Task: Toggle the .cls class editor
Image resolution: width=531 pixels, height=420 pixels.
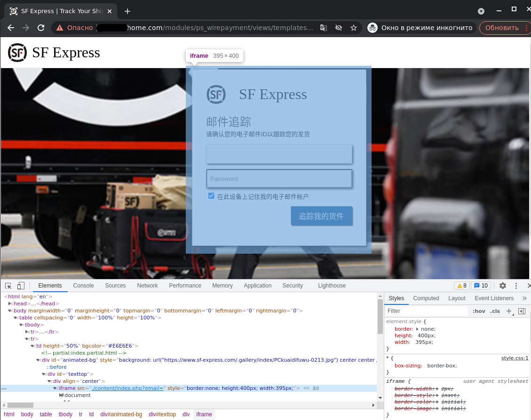Action: pyautogui.click(x=495, y=311)
